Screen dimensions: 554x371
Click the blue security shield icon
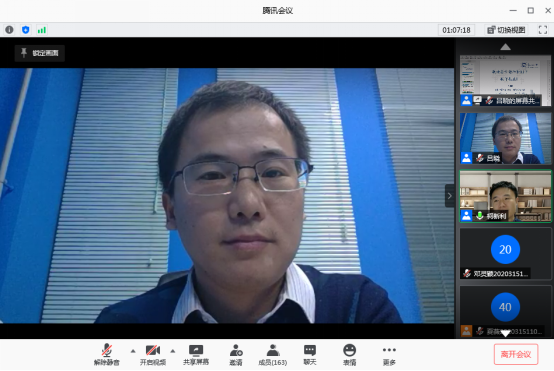click(x=25, y=30)
